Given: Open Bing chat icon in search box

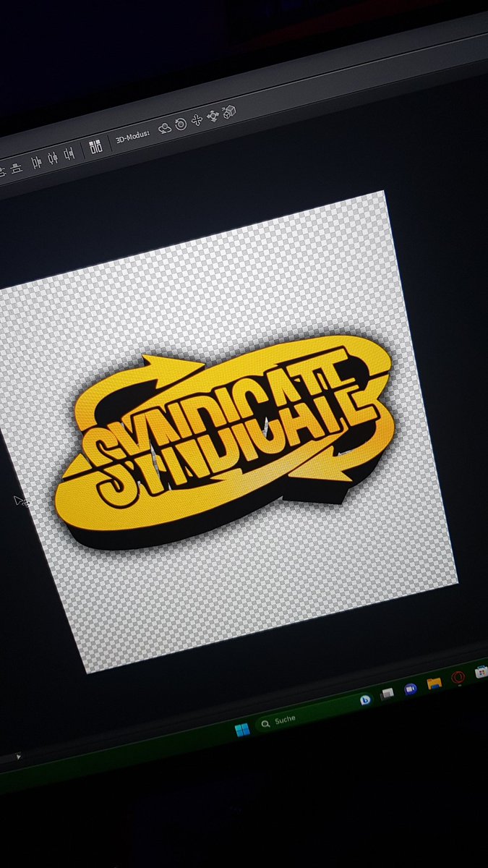Looking at the screenshot, I should click(366, 700).
